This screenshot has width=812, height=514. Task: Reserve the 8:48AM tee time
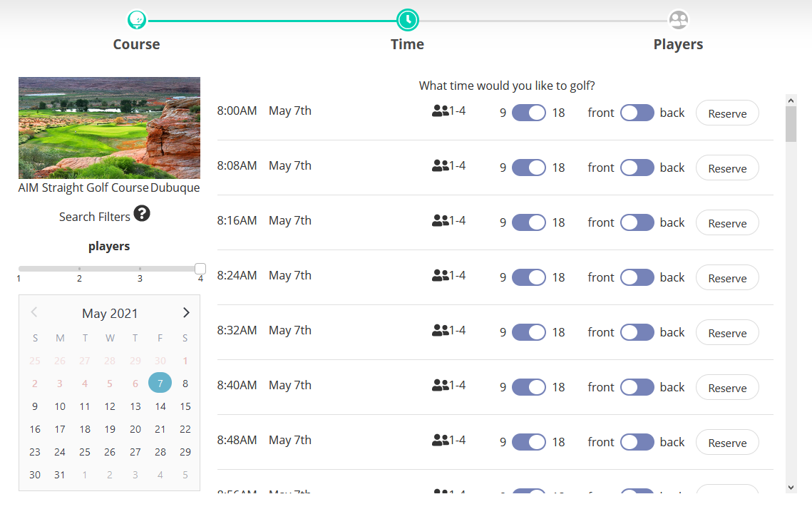[727, 442]
